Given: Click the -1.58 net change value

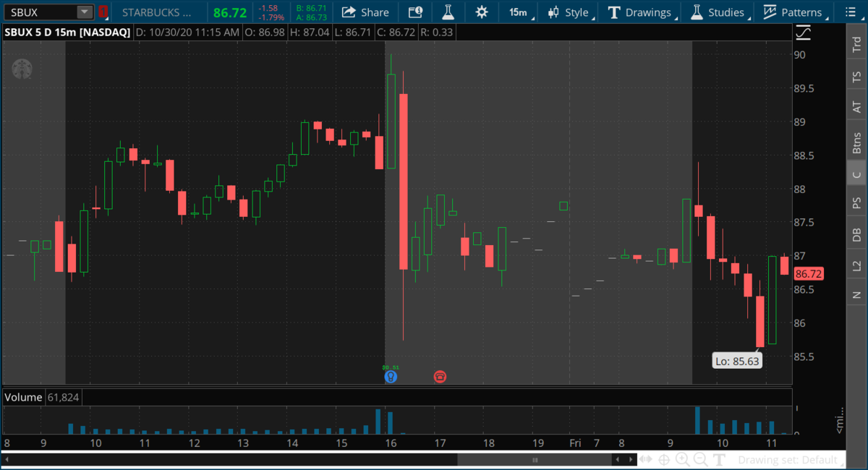Looking at the screenshot, I should (269, 8).
